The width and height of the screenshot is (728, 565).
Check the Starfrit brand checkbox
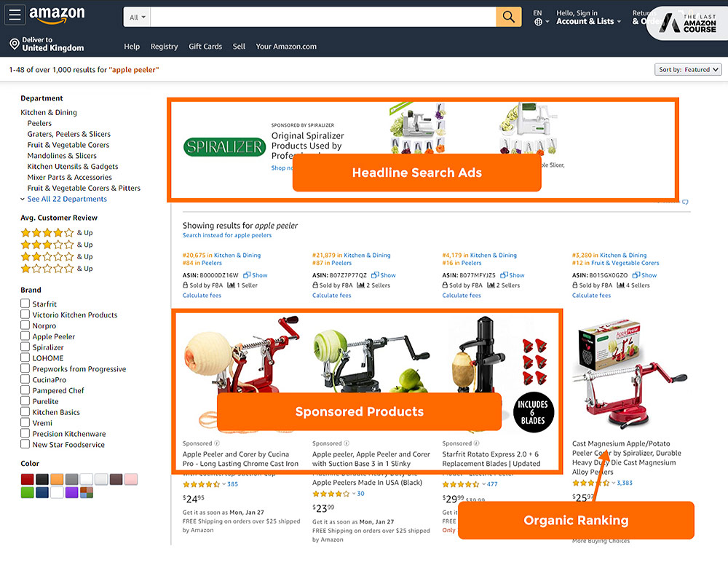(x=25, y=303)
